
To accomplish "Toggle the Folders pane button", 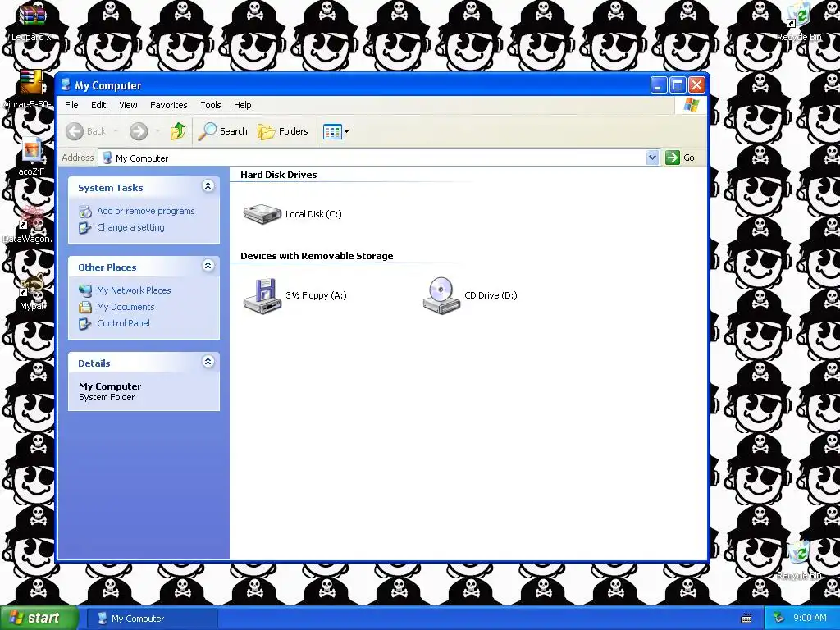I will pos(283,131).
